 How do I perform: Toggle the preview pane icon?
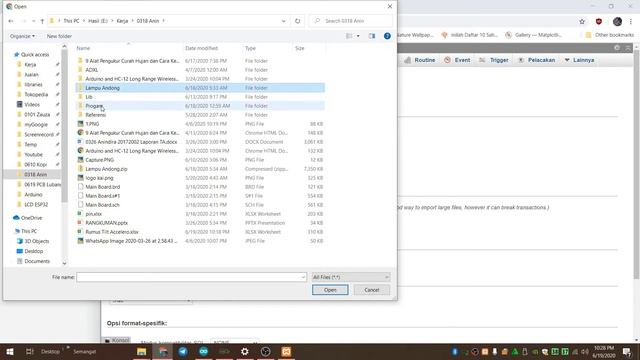click(x=372, y=36)
